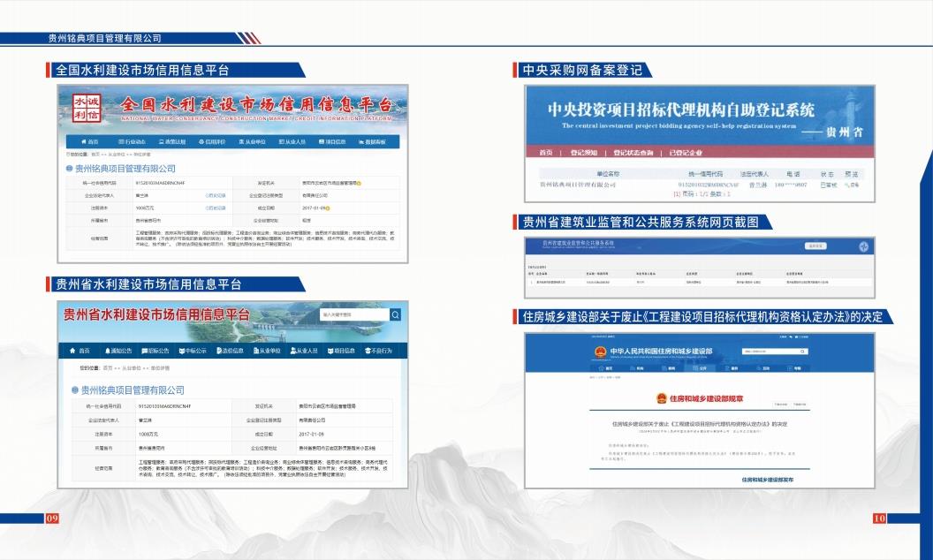Click 首页 breadcrumb link on Guizhou water platform

tap(108, 367)
